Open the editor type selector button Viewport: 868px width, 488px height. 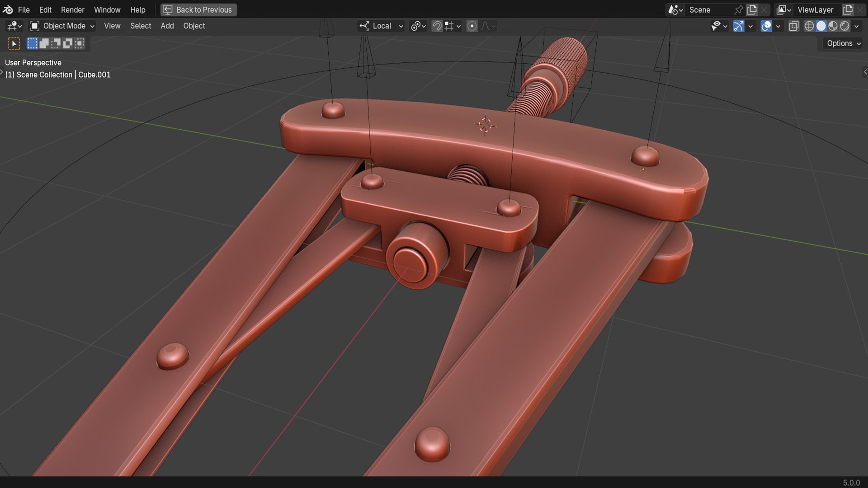(14, 26)
